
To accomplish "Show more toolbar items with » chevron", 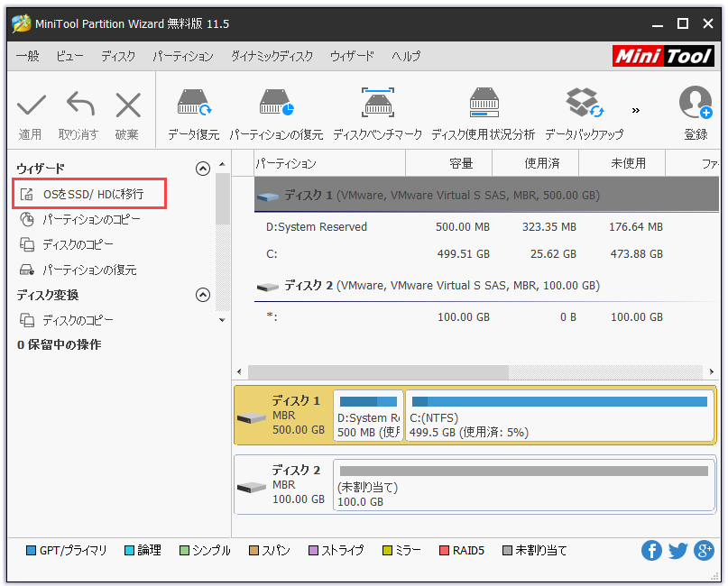I will (x=636, y=110).
